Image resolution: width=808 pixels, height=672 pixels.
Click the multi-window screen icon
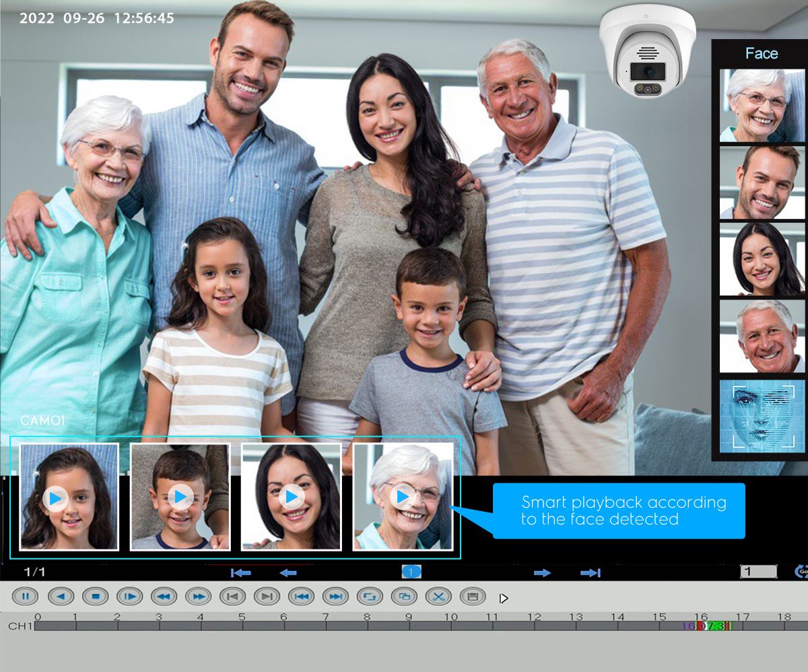tap(404, 597)
